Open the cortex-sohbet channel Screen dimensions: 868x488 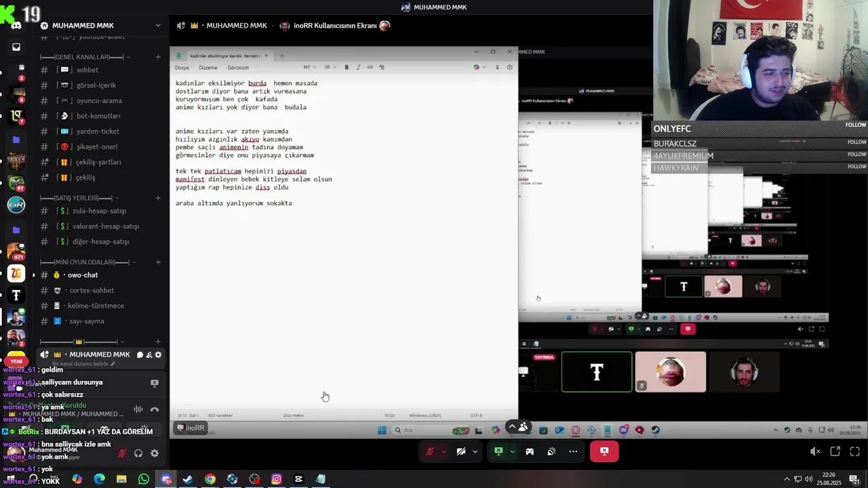click(x=102, y=291)
